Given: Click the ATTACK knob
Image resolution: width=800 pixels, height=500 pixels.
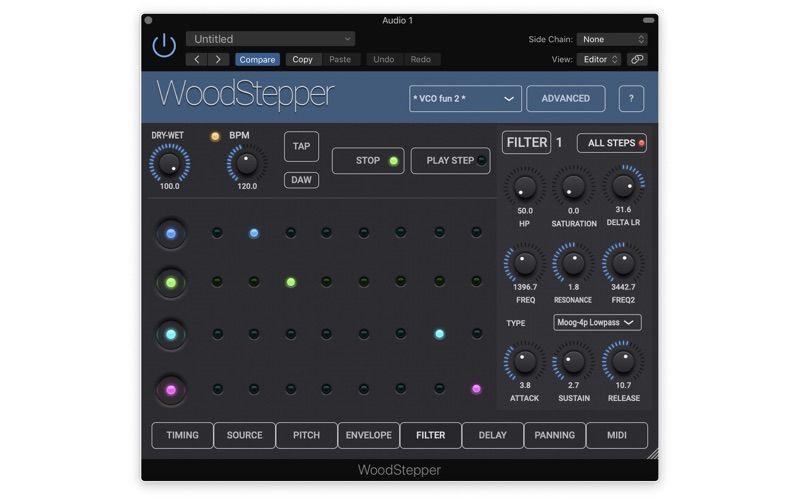Looking at the screenshot, I should point(524,362).
